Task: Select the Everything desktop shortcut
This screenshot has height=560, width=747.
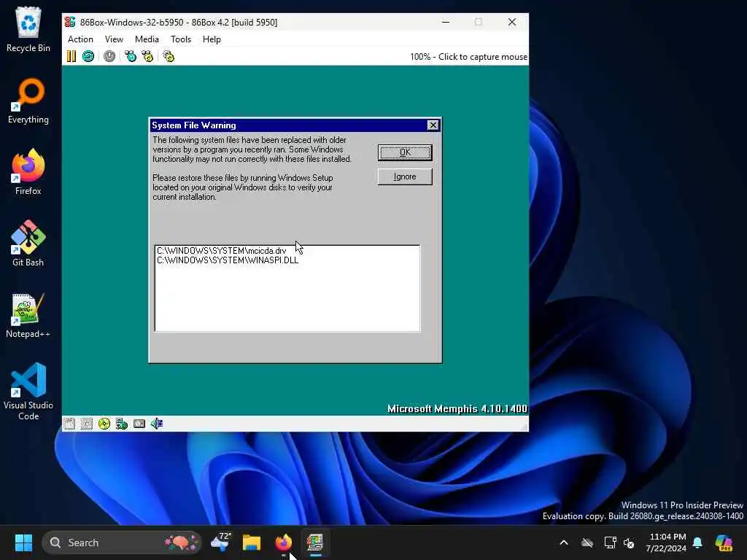Action: (x=28, y=101)
